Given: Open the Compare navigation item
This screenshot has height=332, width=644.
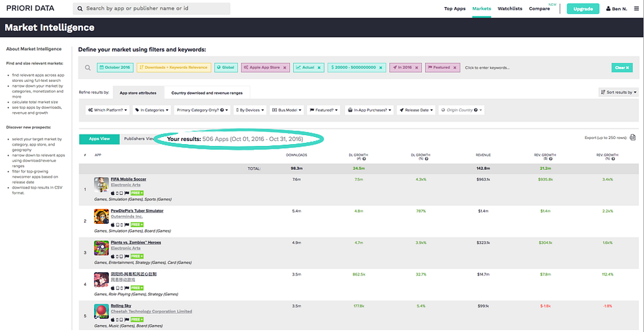Looking at the screenshot, I should point(539,8).
